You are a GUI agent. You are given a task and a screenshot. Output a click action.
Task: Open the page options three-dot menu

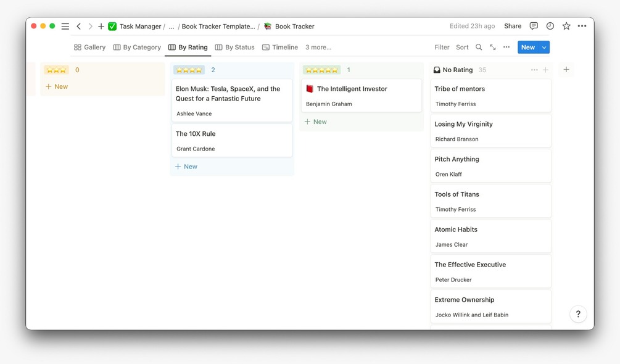(x=582, y=26)
